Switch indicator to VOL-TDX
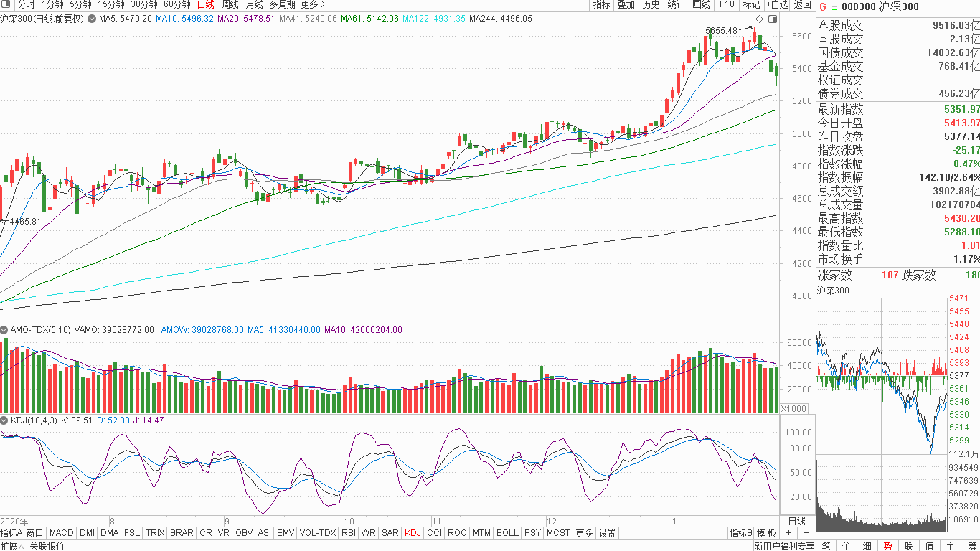This screenshot has width=980, height=551. [317, 533]
